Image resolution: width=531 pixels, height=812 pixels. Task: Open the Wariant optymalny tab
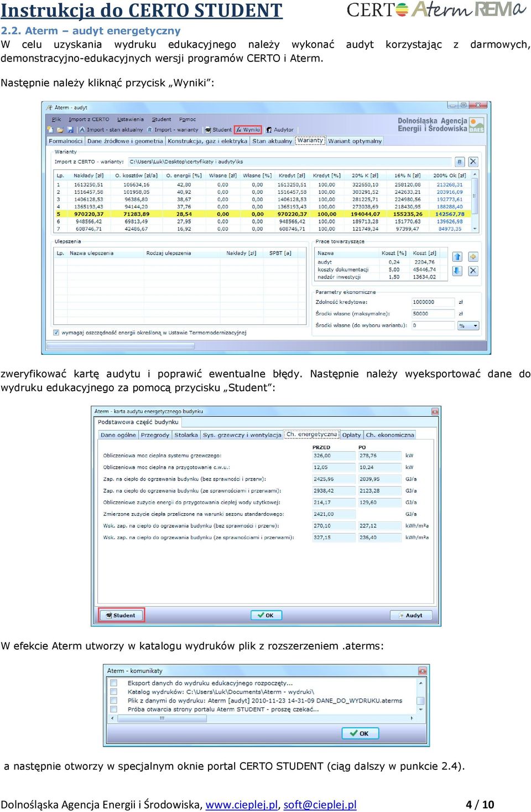pos(355,141)
